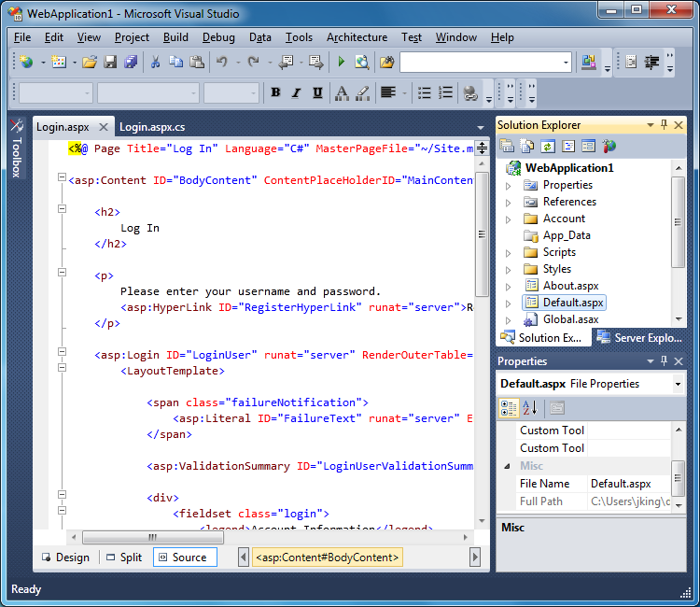Image resolution: width=700 pixels, height=607 pixels.
Task: Apply Bold formatting button
Action: 276,92
